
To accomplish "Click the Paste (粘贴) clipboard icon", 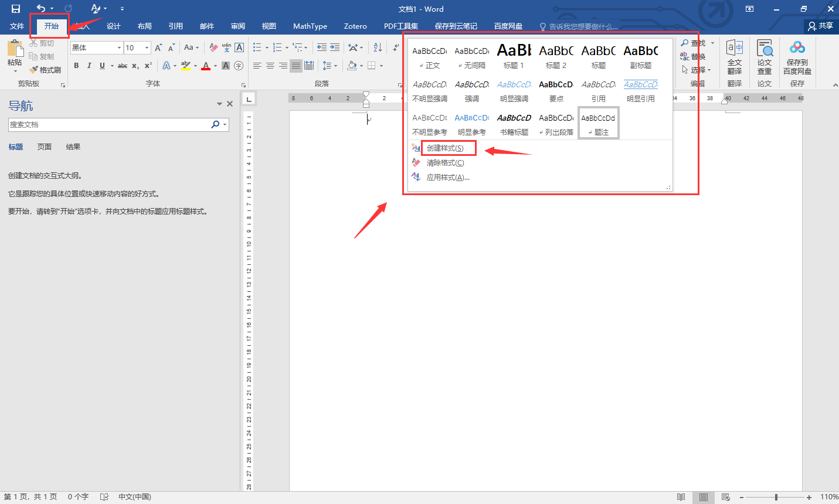I will [x=15, y=49].
